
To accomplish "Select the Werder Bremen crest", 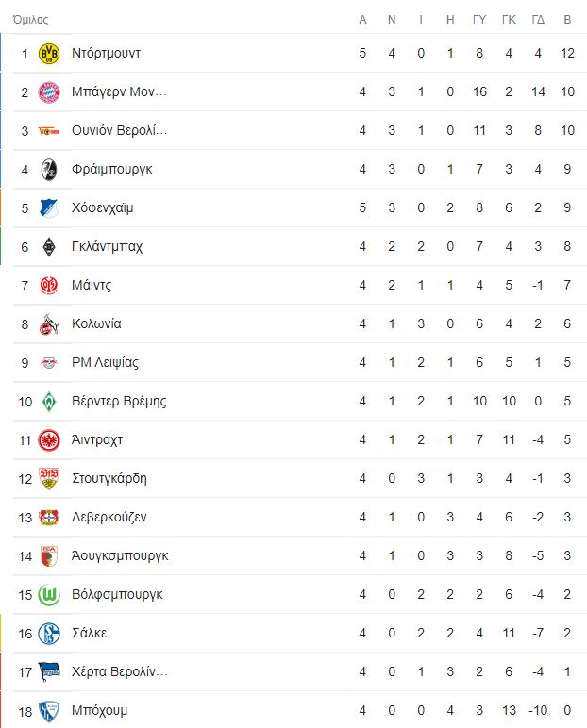I will (x=49, y=402).
